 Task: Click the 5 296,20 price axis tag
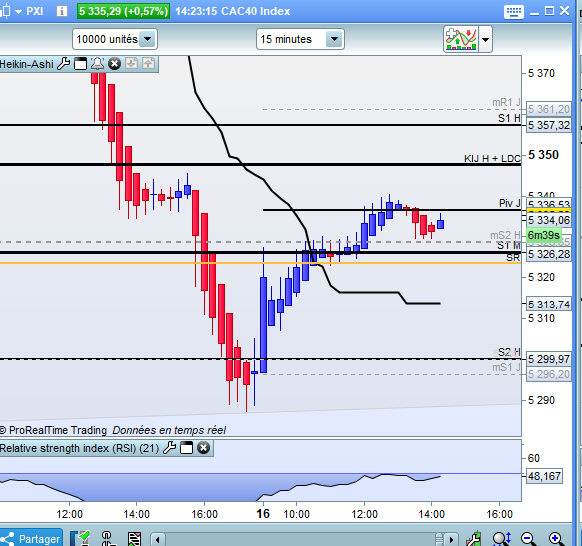point(549,375)
